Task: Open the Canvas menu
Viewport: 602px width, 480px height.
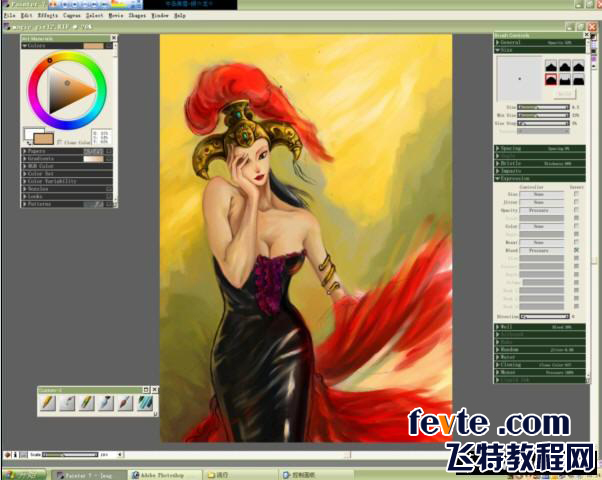Action: [72, 15]
